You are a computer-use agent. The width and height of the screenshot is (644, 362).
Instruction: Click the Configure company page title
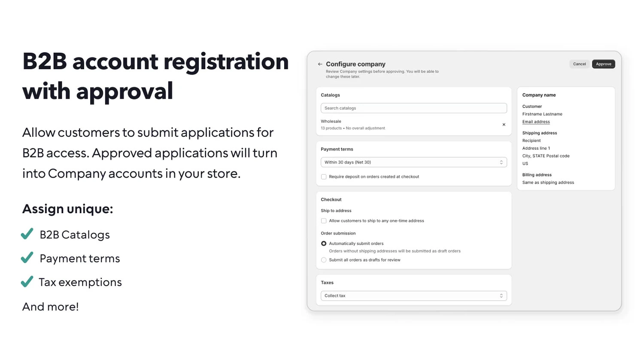355,64
